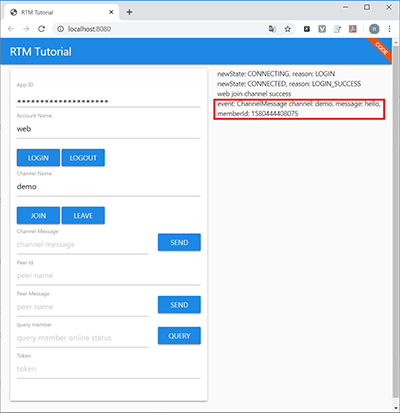Go forward with the browser forward arrow

pos(26,29)
